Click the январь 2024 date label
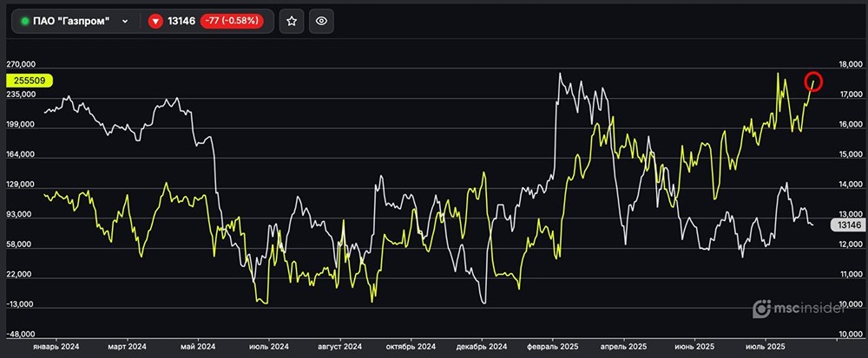This screenshot has width=868, height=358. pyautogui.click(x=56, y=347)
